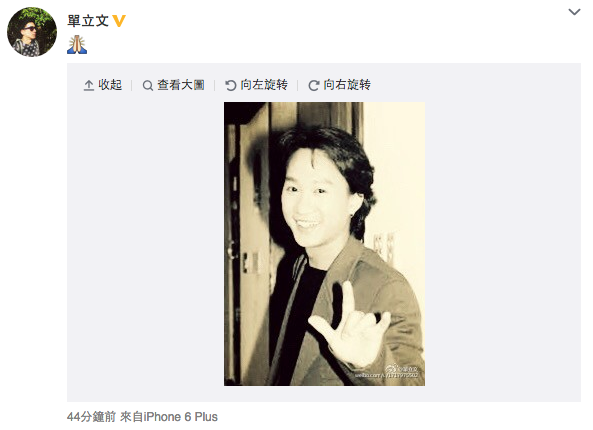The image size is (593, 430).
Task: Click the magnifier view-large icon
Action: click(x=147, y=85)
